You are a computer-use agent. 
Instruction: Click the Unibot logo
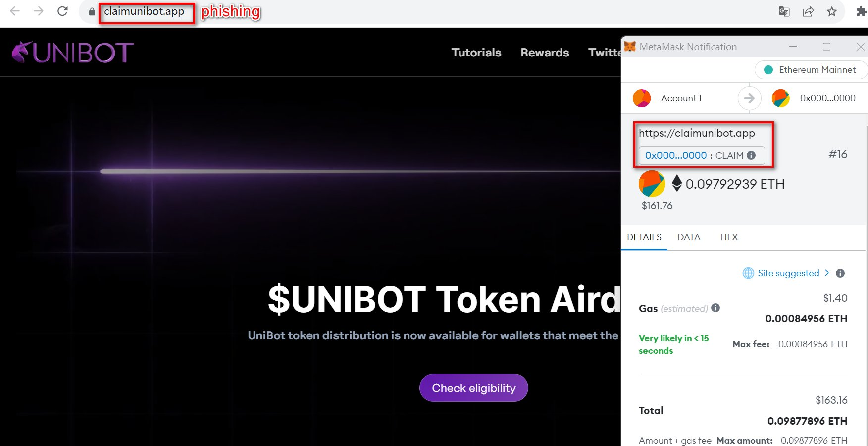coord(73,53)
